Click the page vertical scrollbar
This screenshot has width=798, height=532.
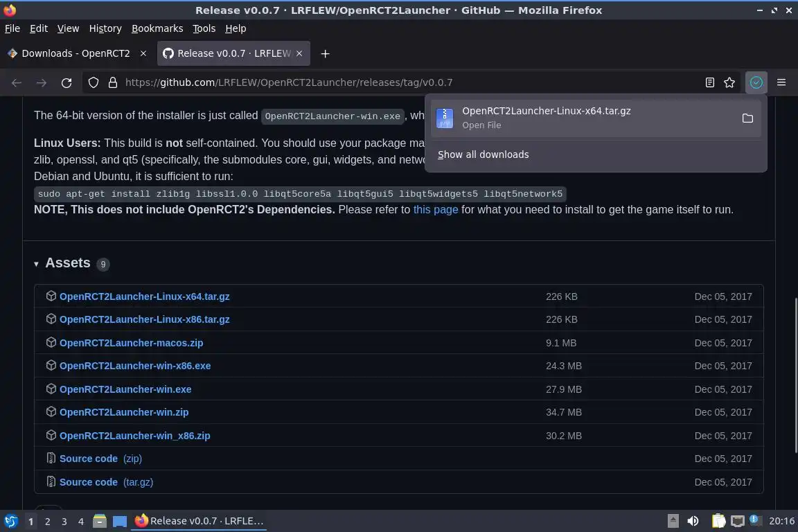795,375
